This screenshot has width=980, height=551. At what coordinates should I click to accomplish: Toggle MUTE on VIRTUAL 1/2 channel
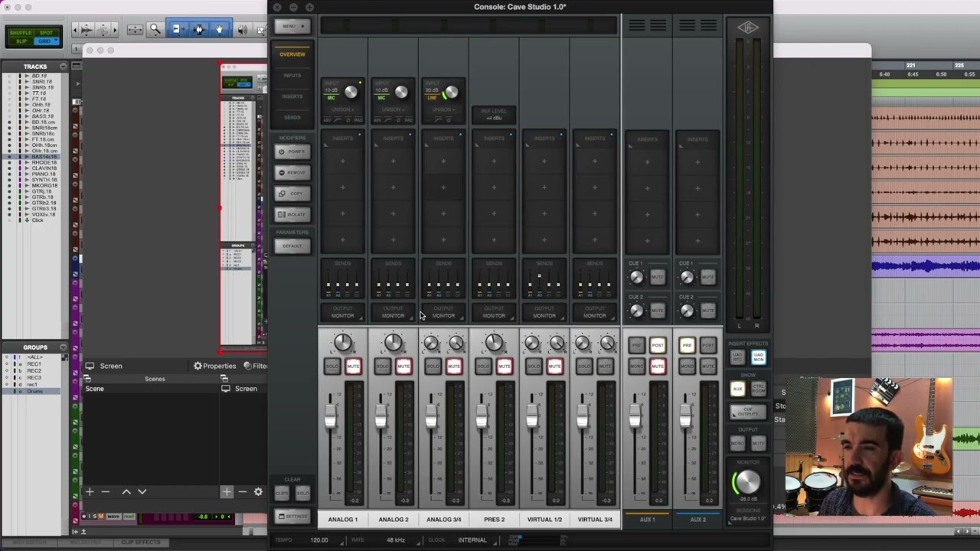tap(555, 367)
